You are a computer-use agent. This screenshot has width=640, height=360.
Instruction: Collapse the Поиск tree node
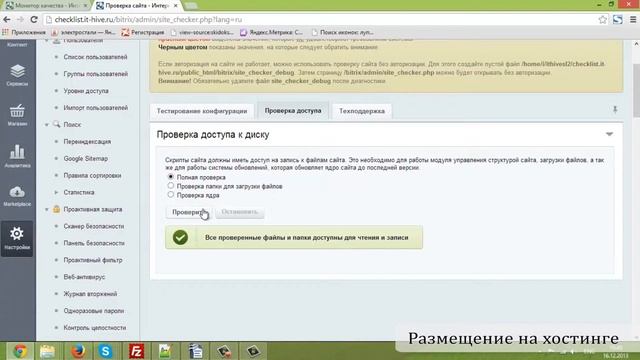tap(47, 124)
